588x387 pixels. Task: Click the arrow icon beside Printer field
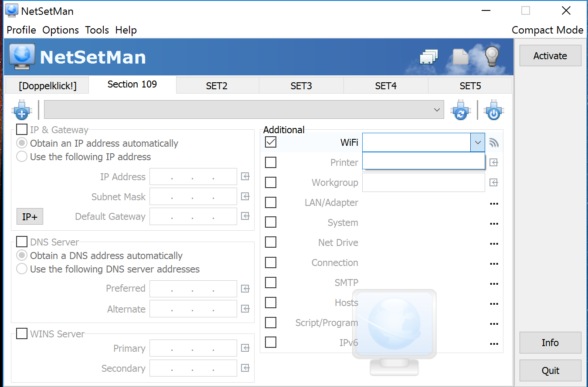(493, 162)
